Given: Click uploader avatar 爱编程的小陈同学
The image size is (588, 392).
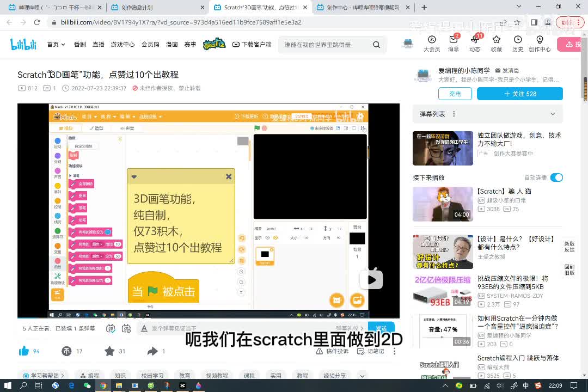Looking at the screenshot, I should tap(423, 75).
